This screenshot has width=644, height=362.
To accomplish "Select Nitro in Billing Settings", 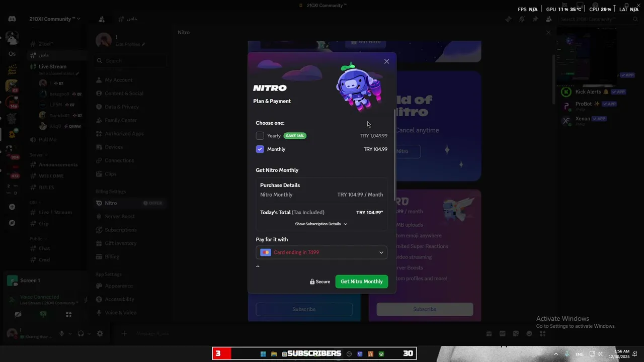I will [x=131, y=203].
